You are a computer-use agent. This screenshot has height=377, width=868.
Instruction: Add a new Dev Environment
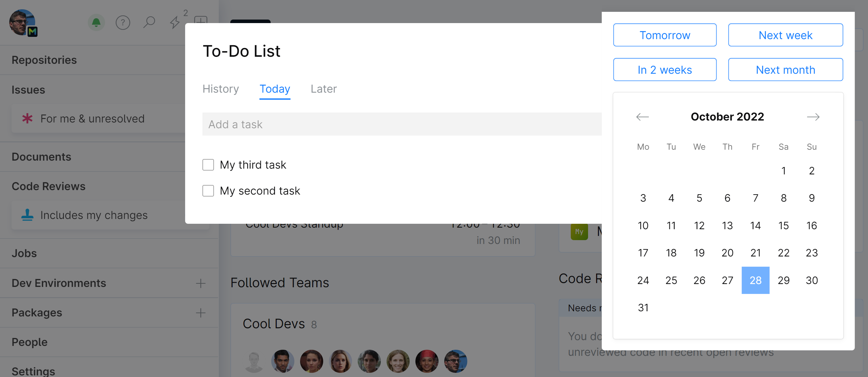click(x=201, y=283)
